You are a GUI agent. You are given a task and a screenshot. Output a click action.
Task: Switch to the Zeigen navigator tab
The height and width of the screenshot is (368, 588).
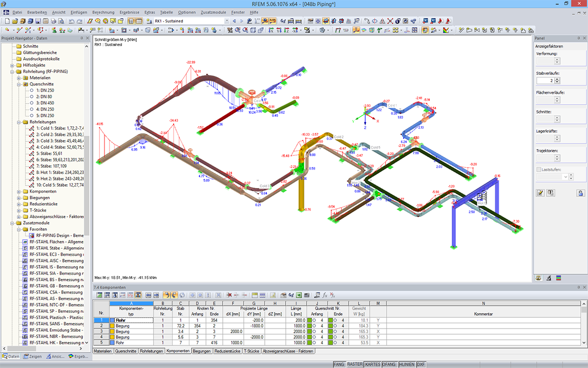pyautogui.click(x=33, y=356)
